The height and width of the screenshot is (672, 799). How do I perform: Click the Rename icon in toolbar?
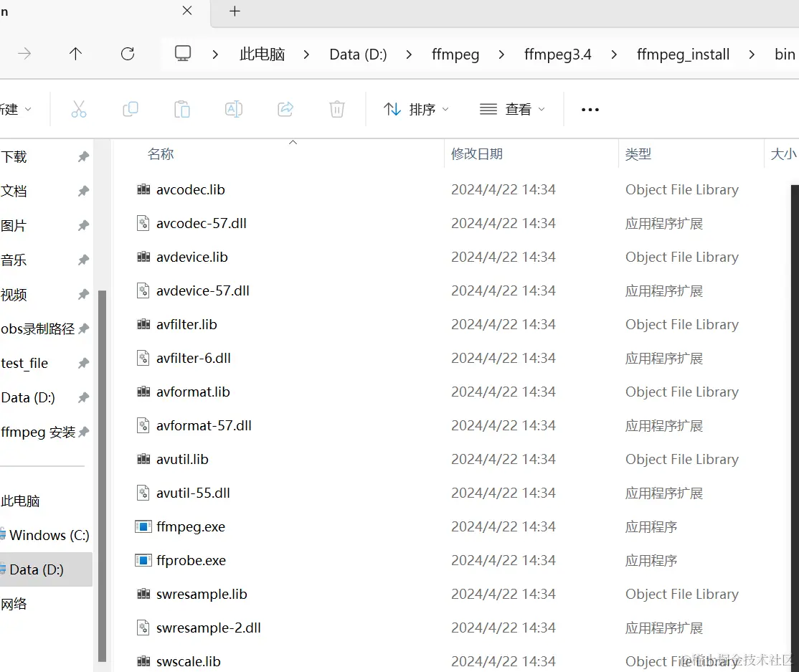click(233, 109)
